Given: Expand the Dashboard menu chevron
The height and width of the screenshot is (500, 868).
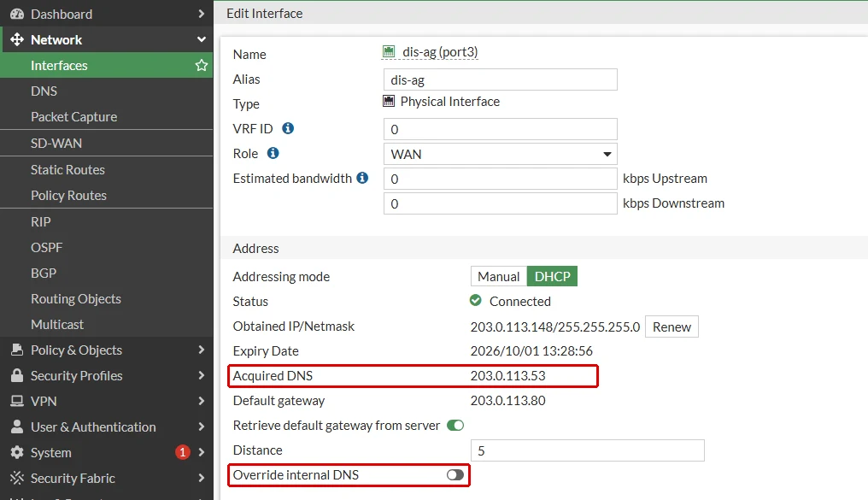Looking at the screenshot, I should pyautogui.click(x=202, y=14).
